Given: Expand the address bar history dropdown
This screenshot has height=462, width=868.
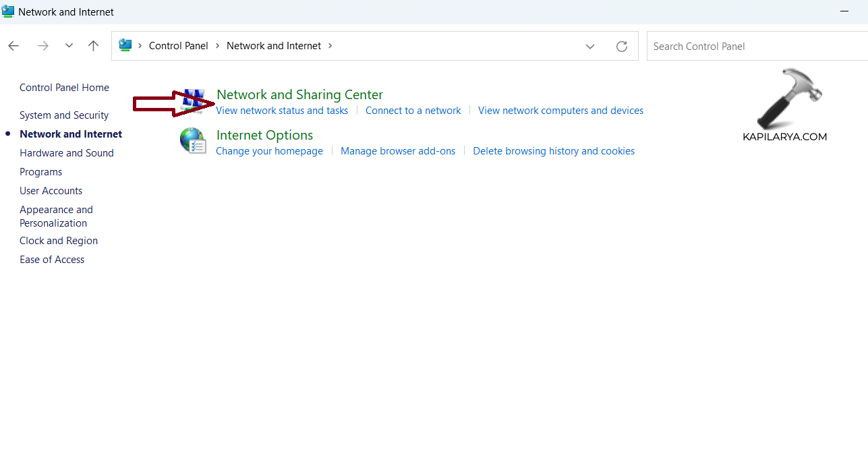Looking at the screenshot, I should (590, 47).
